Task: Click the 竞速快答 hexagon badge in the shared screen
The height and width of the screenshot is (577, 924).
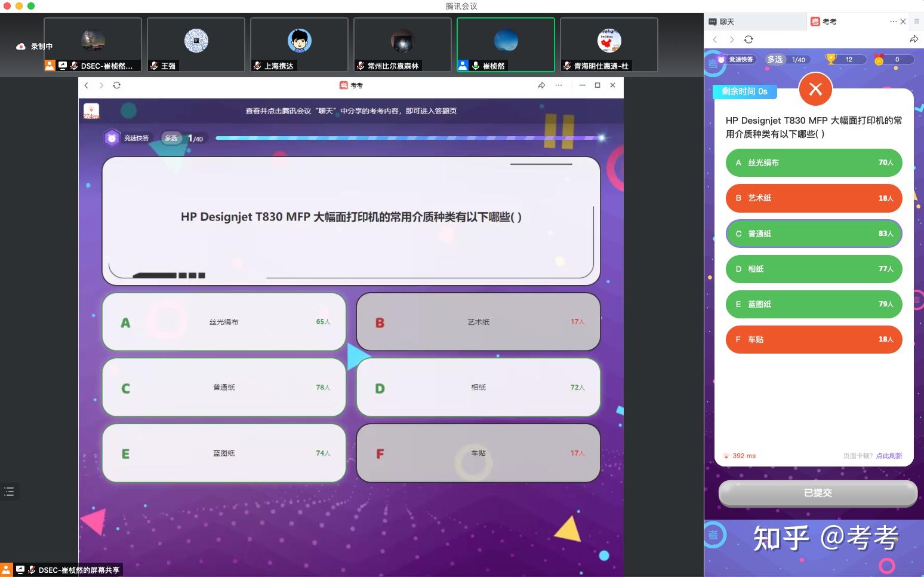Action: coord(111,138)
